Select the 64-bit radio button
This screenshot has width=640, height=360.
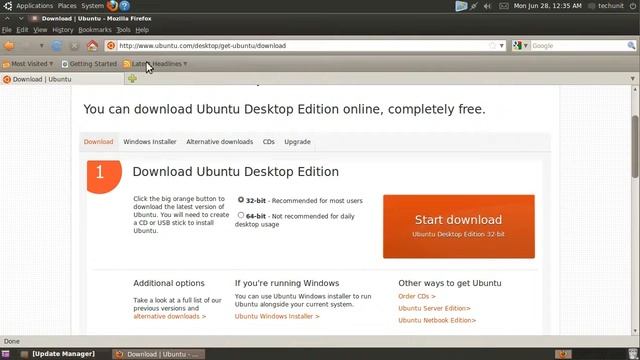pos(241,215)
